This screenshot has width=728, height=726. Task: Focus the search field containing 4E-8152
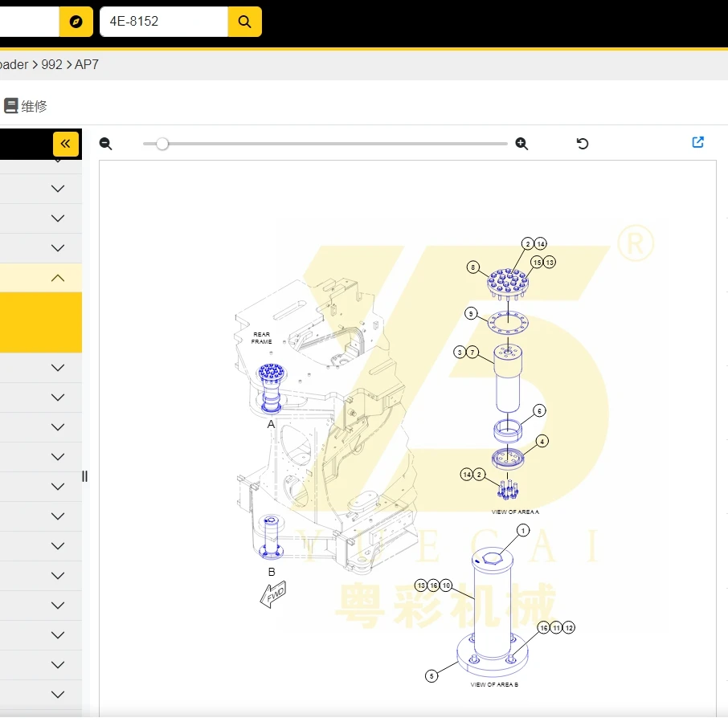[x=164, y=22]
